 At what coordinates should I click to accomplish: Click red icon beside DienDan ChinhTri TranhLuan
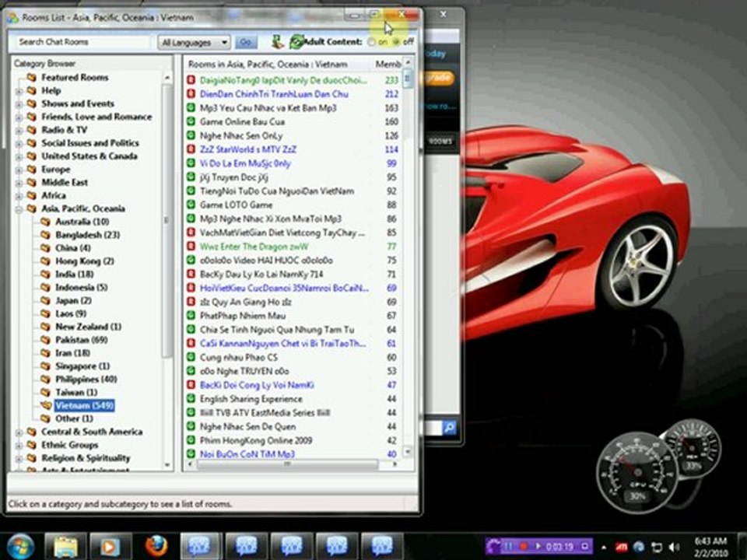point(191,94)
